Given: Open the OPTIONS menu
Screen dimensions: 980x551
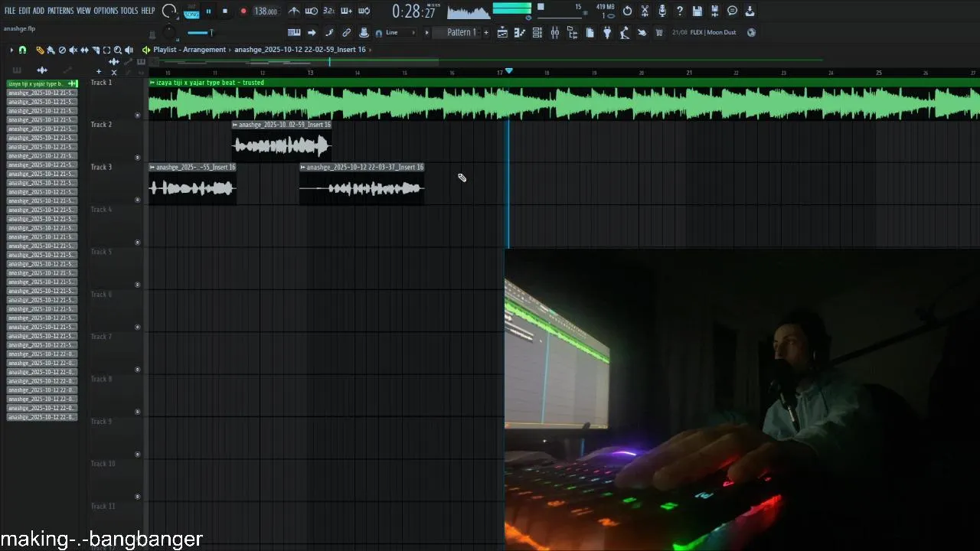Looking at the screenshot, I should tap(106, 11).
